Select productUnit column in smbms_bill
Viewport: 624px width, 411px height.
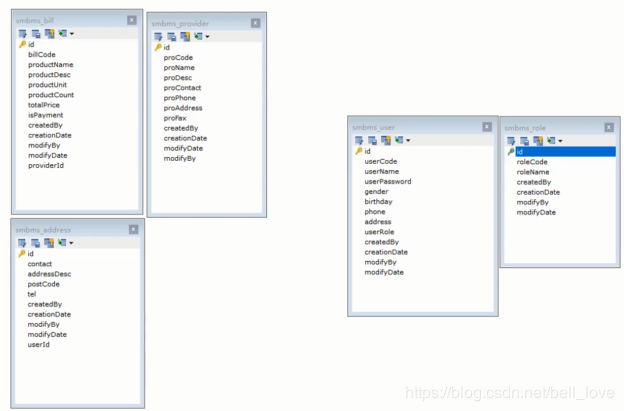click(x=47, y=85)
